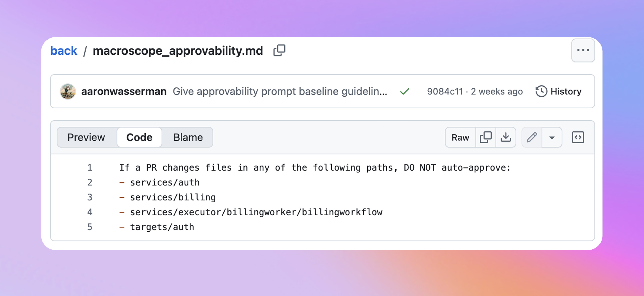
Task: Select the Code view tab
Action: pos(139,137)
